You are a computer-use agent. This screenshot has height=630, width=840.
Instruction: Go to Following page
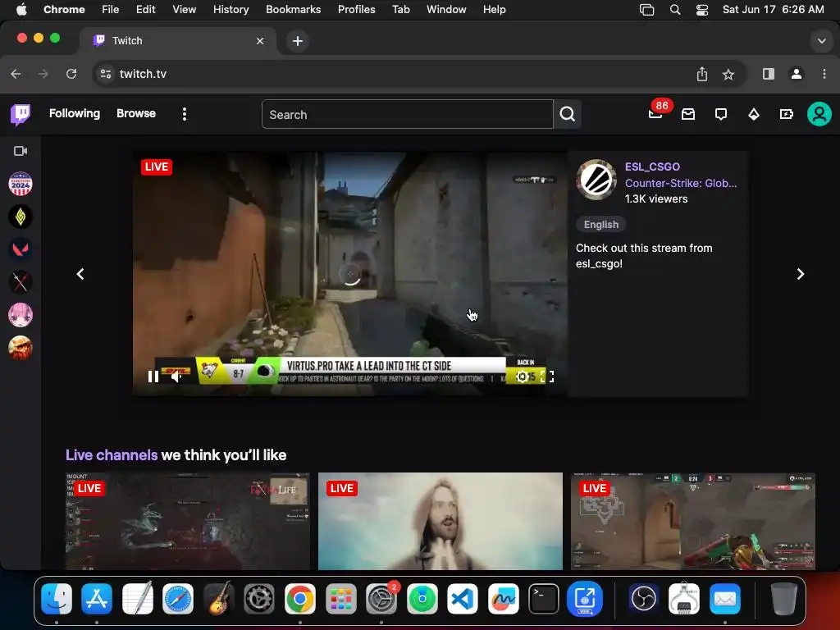tap(75, 113)
